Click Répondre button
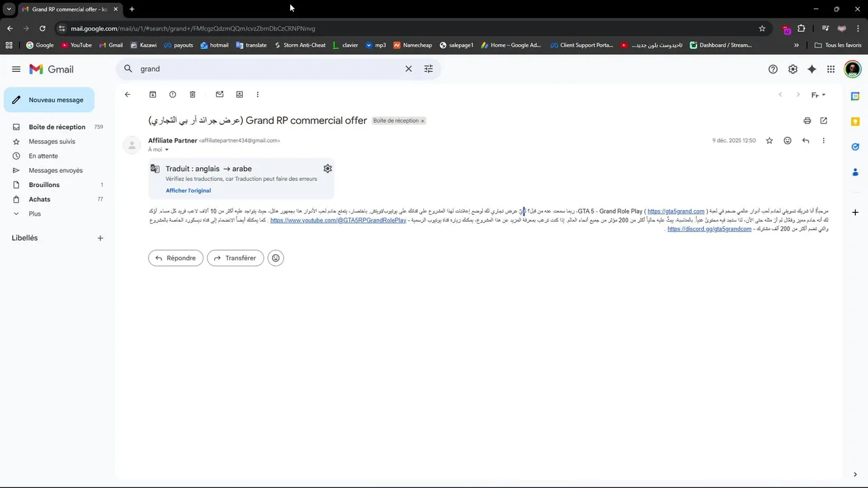 tap(176, 258)
